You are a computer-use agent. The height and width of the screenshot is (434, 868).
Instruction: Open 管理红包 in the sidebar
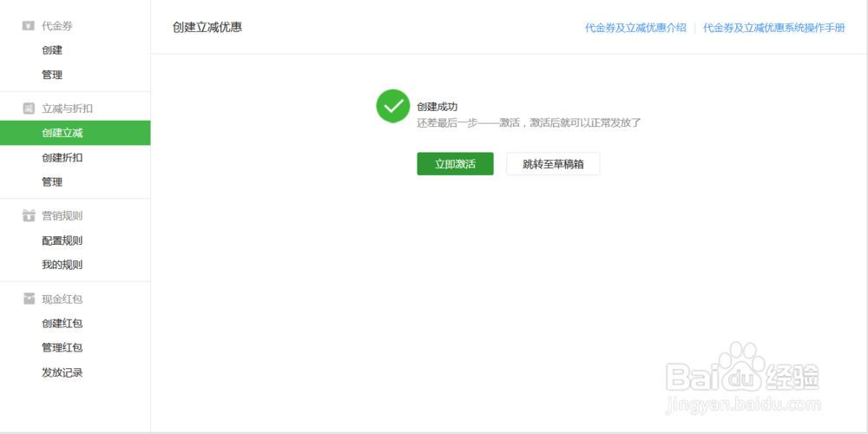pyautogui.click(x=62, y=348)
